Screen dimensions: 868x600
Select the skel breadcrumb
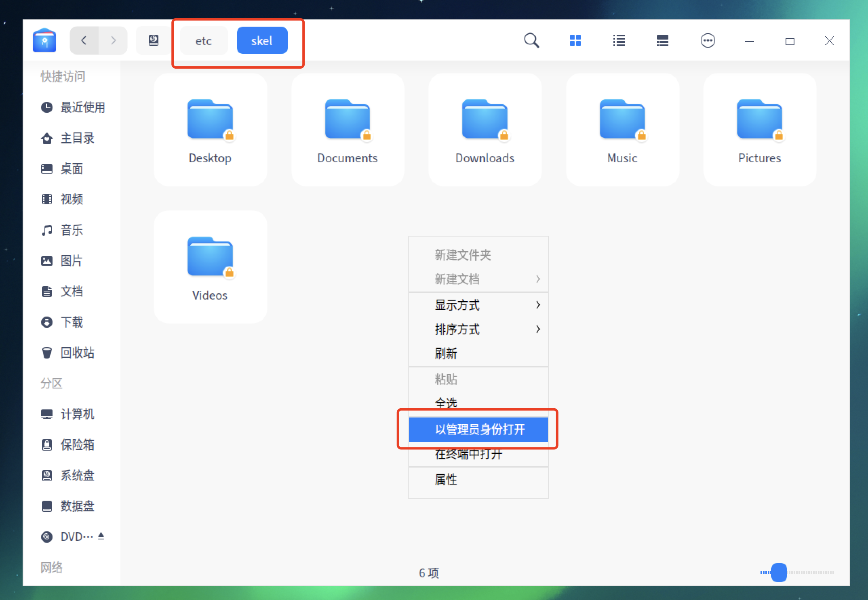pos(262,41)
